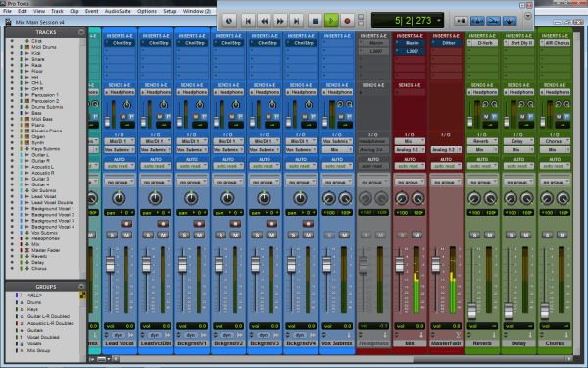This screenshot has height=368, width=588.
Task: Open Lead Vocal automation mode dropdown
Action: [x=120, y=166]
